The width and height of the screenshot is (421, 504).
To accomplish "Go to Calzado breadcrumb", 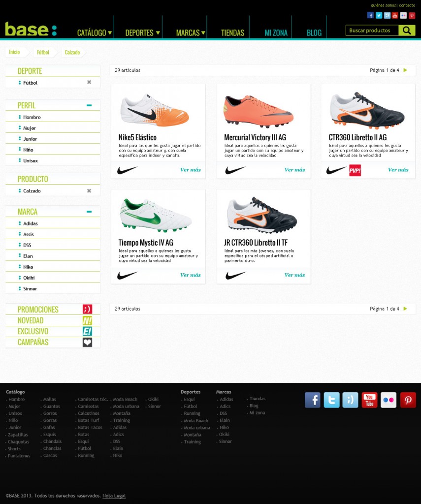I will [x=72, y=52].
